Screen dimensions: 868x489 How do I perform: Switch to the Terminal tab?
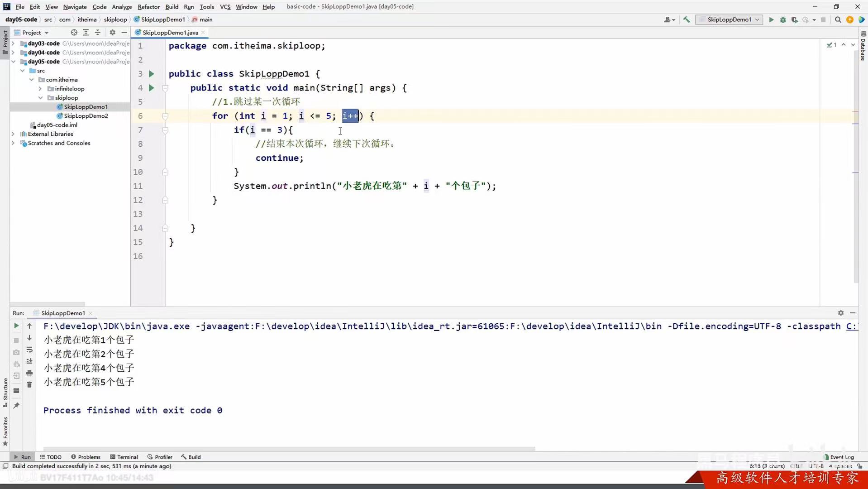tap(124, 457)
